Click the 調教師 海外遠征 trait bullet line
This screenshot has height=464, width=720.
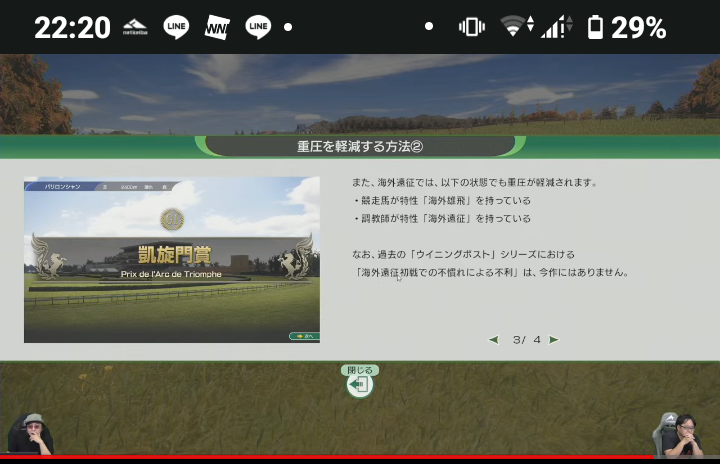pos(442,219)
